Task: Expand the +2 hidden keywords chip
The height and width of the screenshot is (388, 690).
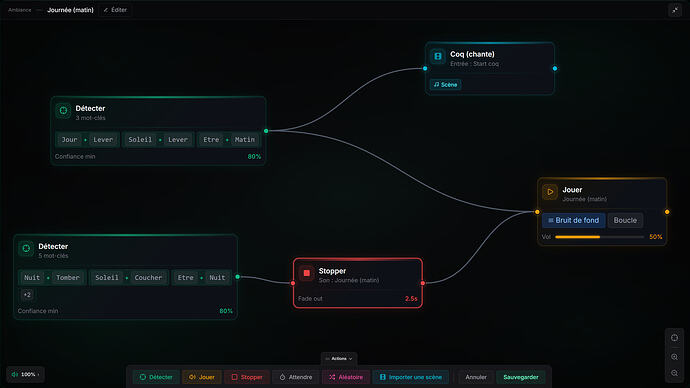Action: (27, 295)
